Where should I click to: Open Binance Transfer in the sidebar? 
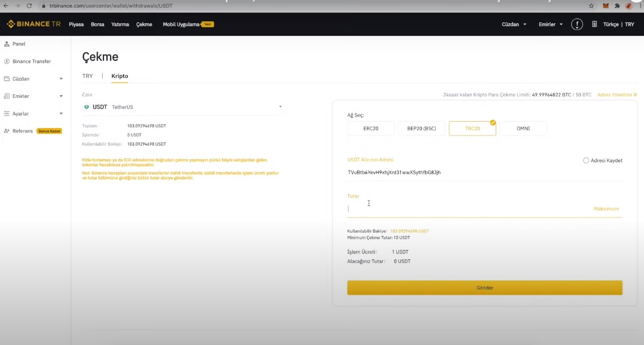[x=32, y=61]
